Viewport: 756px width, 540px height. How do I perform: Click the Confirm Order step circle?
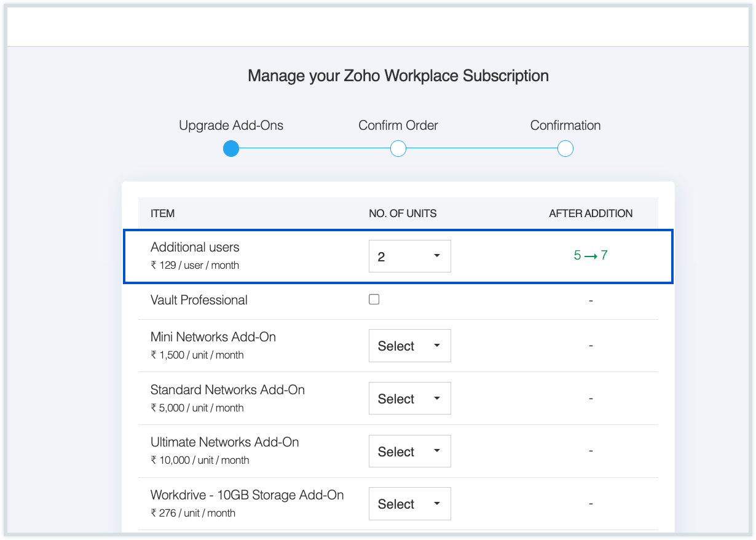click(x=398, y=149)
